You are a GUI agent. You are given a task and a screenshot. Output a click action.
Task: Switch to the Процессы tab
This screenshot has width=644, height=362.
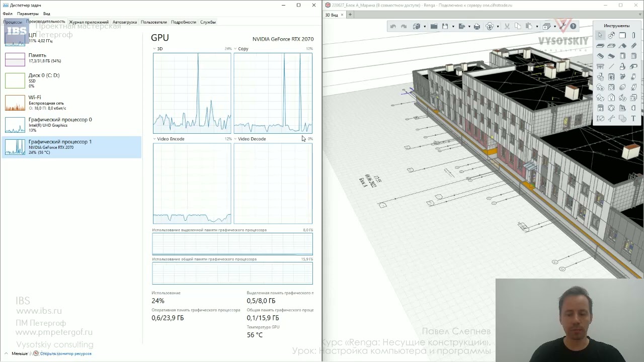click(13, 22)
